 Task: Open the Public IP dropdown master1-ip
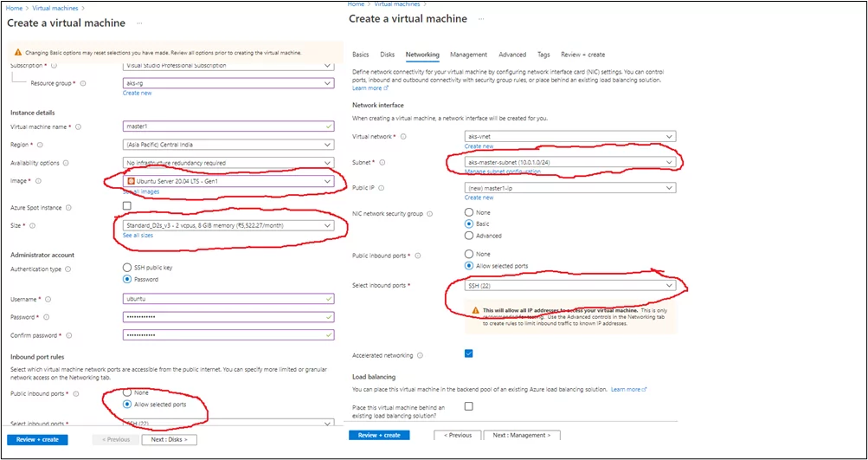tap(570, 188)
